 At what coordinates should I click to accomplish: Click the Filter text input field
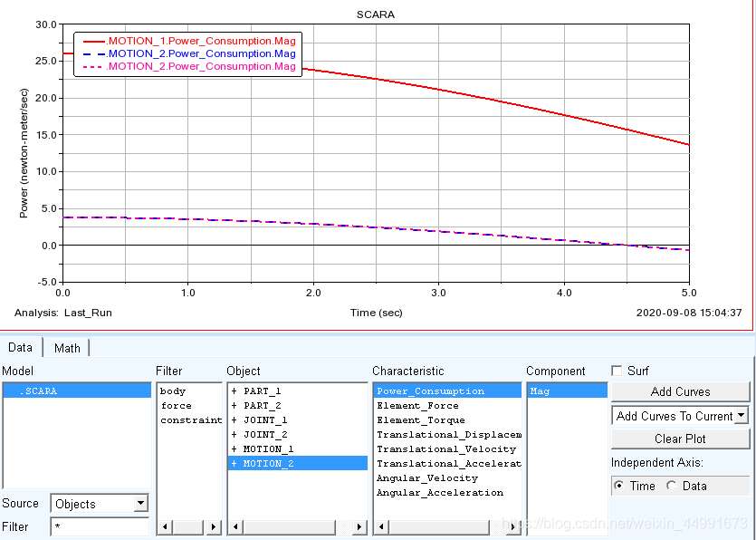[99, 526]
